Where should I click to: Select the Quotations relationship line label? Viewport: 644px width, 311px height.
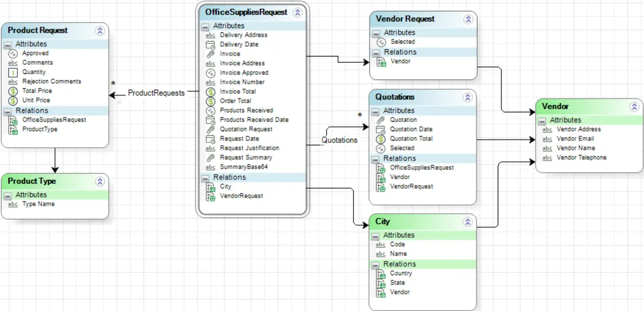pos(339,140)
